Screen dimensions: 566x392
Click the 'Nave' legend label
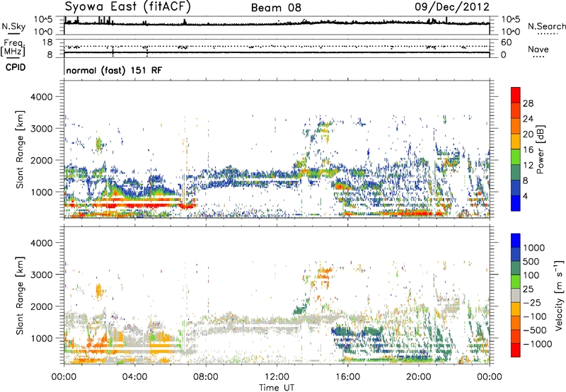[538, 49]
